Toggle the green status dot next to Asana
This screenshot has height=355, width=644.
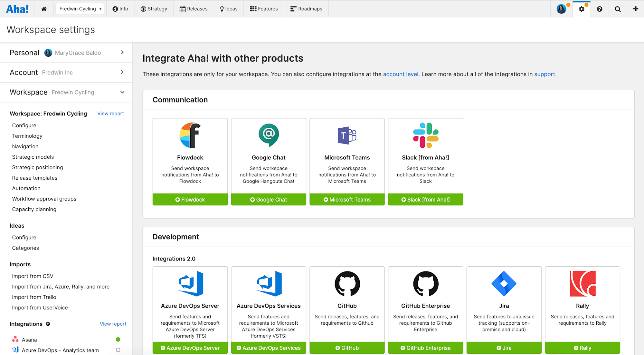(x=118, y=339)
